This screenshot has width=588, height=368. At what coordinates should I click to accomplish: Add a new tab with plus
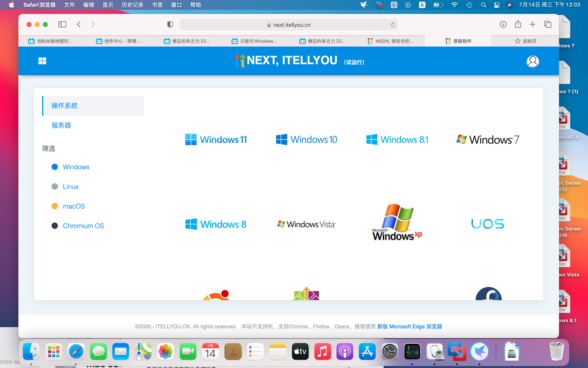tap(533, 24)
